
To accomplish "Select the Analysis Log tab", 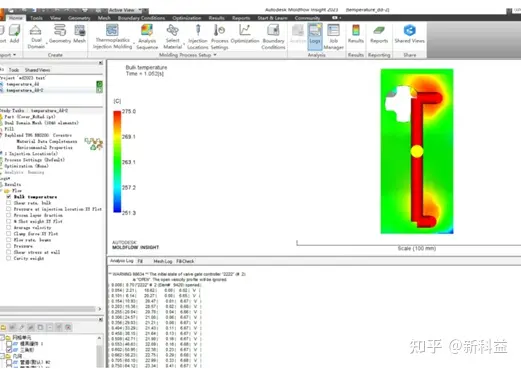I will click(122, 261).
